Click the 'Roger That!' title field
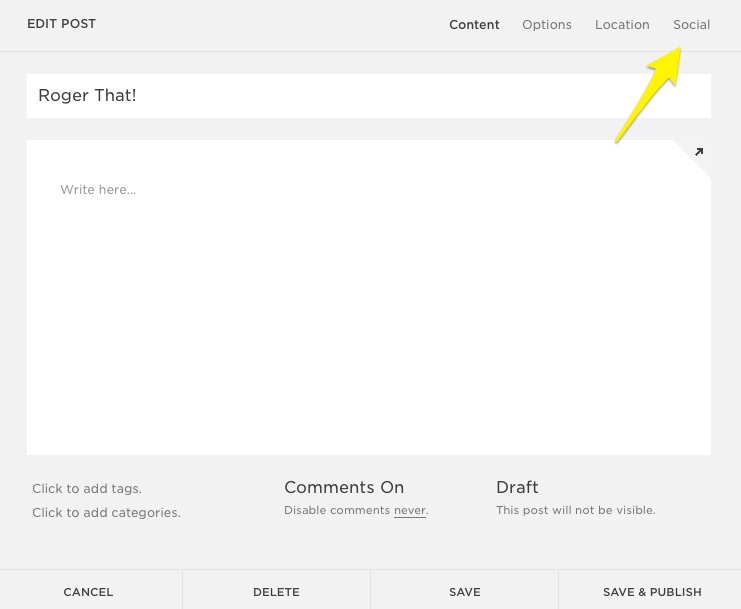 click(x=368, y=96)
